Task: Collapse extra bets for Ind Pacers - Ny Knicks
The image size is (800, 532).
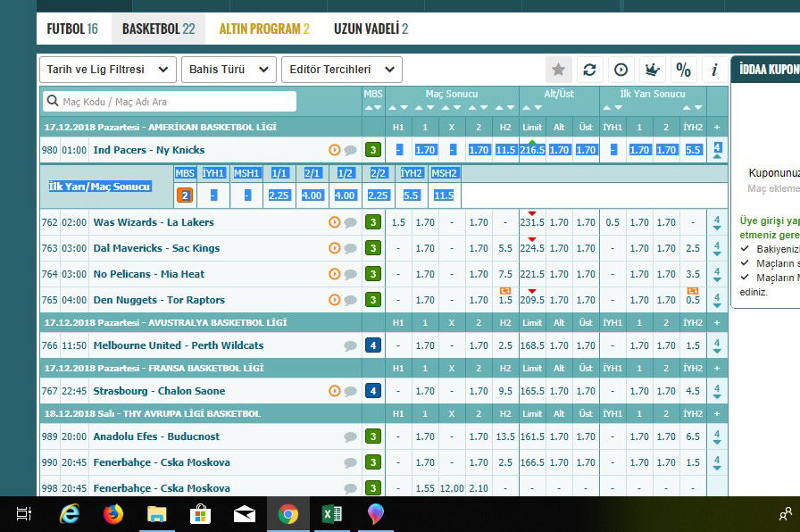Action: click(x=717, y=150)
